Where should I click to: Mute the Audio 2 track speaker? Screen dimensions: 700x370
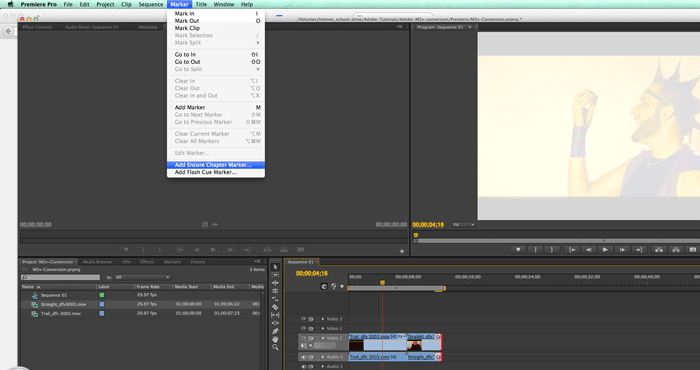304,366
